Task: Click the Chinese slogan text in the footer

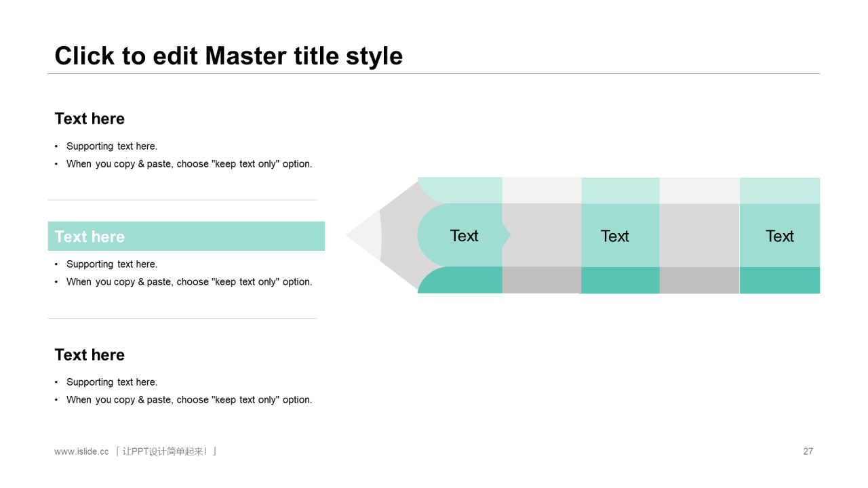Action: pos(166,451)
